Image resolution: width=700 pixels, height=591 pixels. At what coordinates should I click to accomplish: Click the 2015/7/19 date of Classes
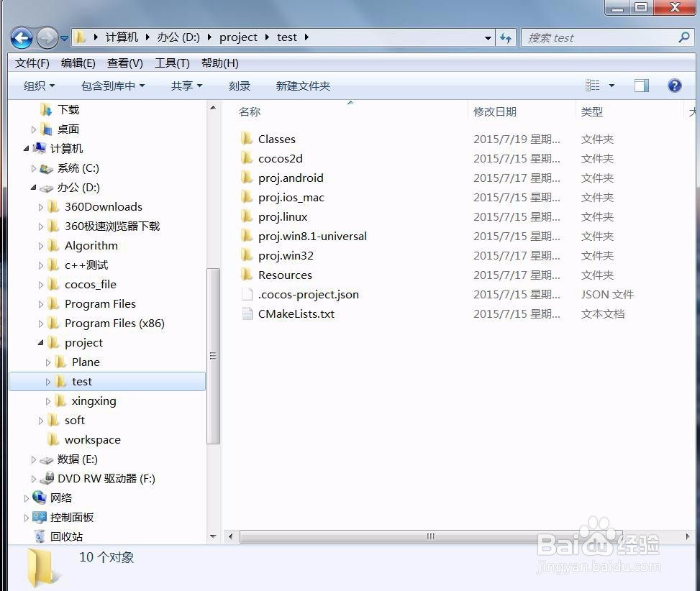(x=517, y=139)
